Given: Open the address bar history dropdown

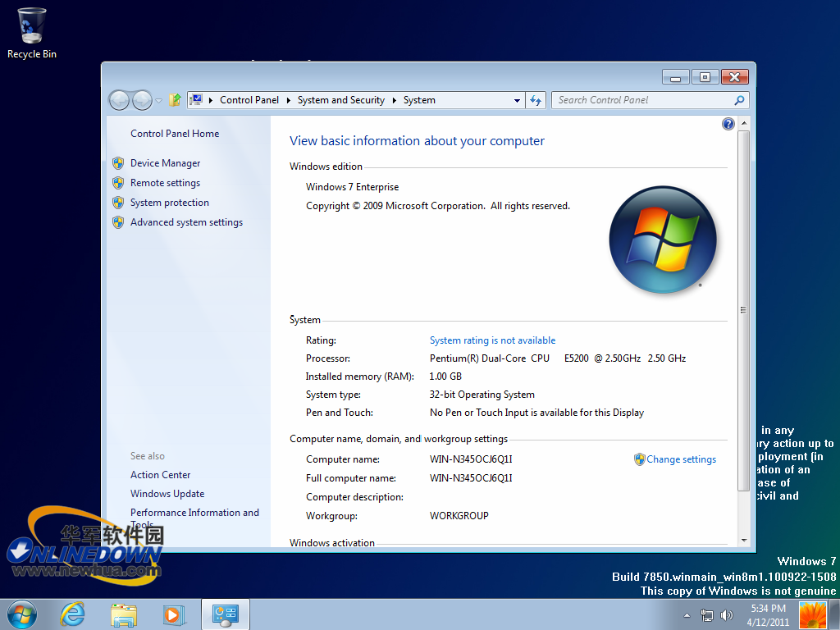Looking at the screenshot, I should pos(517,100).
